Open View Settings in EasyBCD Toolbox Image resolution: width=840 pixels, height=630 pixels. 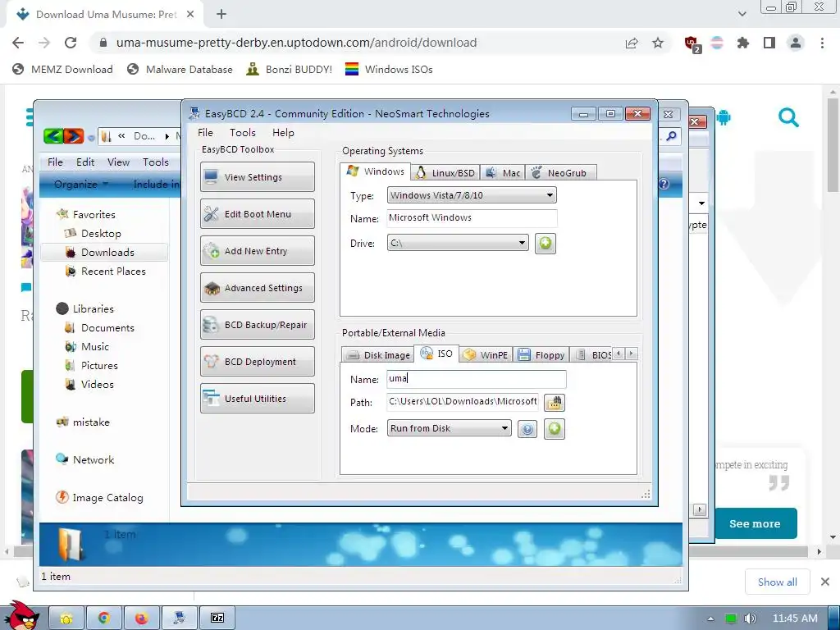tap(257, 177)
